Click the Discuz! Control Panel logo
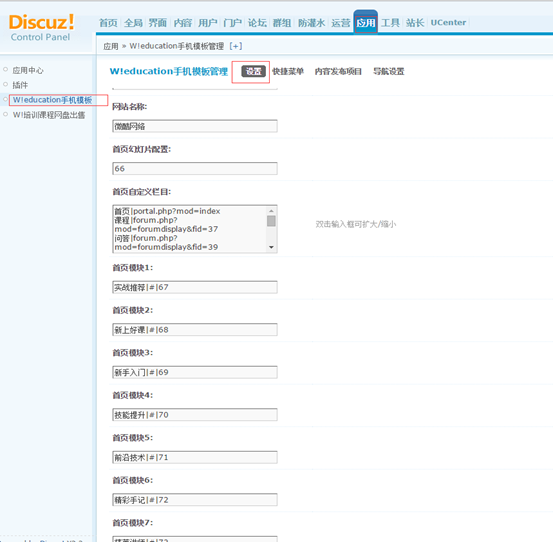Image resolution: width=554 pixels, height=543 pixels. 42,28
